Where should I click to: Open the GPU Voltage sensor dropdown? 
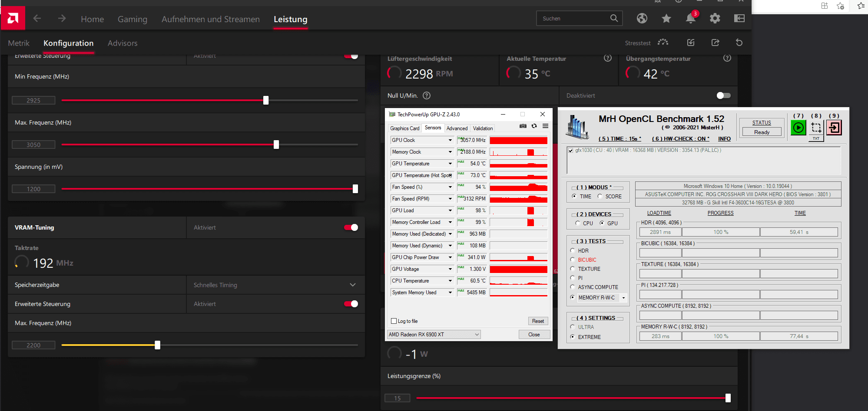[450, 269]
